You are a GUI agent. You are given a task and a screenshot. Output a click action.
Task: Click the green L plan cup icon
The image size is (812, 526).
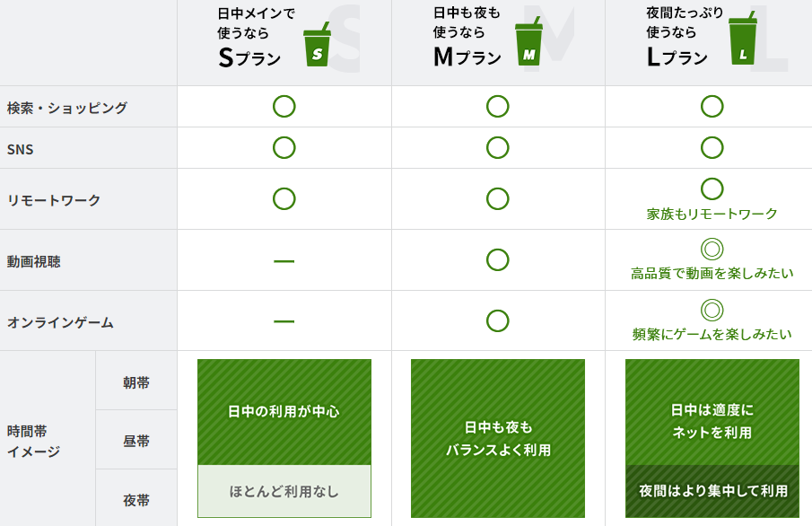click(x=743, y=39)
